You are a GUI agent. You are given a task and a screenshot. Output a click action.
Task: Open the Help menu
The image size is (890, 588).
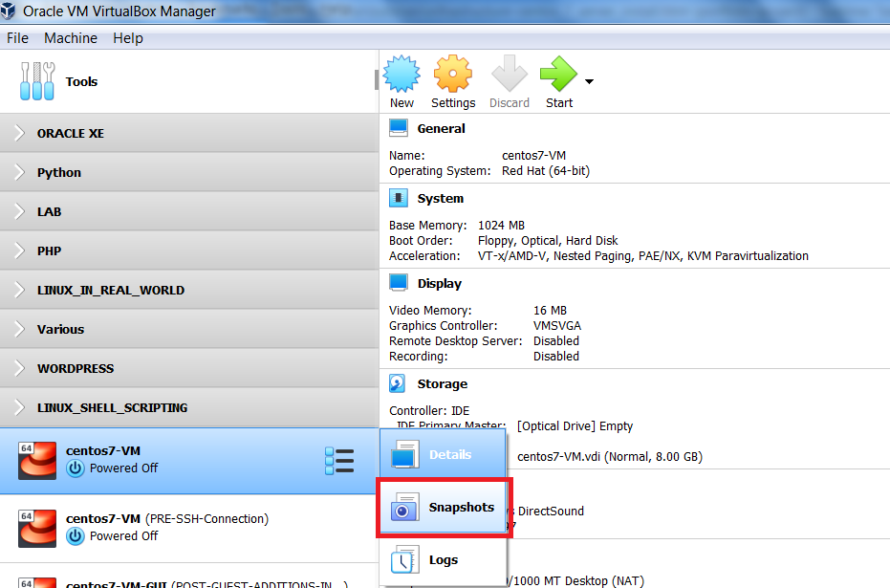point(128,38)
